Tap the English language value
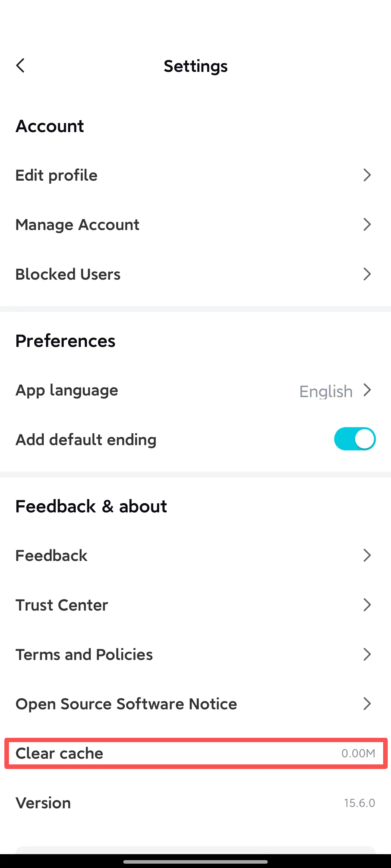Viewport: 391px width, 868px height. pos(326,391)
